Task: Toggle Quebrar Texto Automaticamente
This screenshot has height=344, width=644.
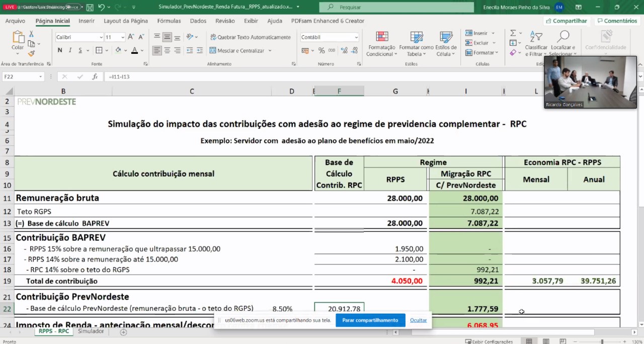Action: tap(250, 37)
